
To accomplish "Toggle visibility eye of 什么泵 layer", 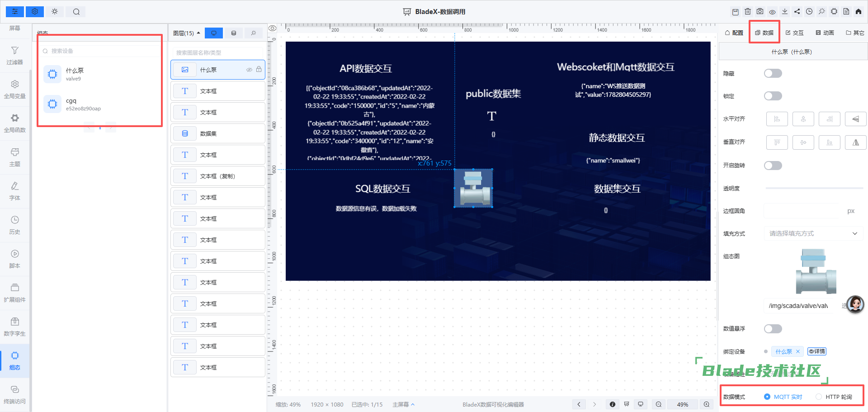I will pos(249,70).
